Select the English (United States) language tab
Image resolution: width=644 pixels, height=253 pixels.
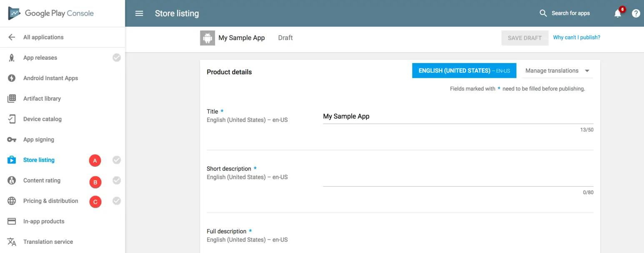tap(464, 71)
